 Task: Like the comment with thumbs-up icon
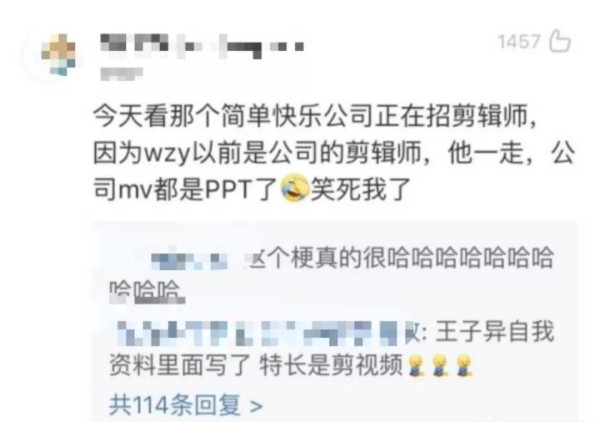click(560, 40)
